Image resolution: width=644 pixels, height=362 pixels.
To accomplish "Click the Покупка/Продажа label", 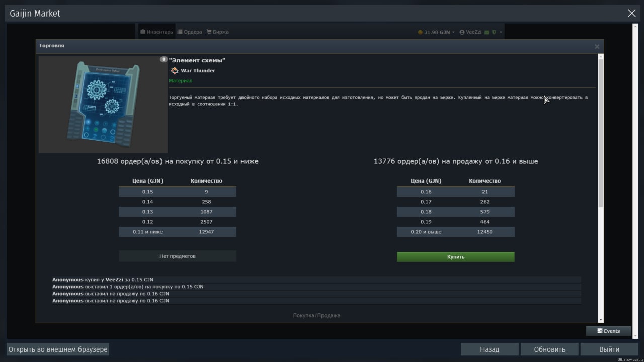I will (x=316, y=316).
